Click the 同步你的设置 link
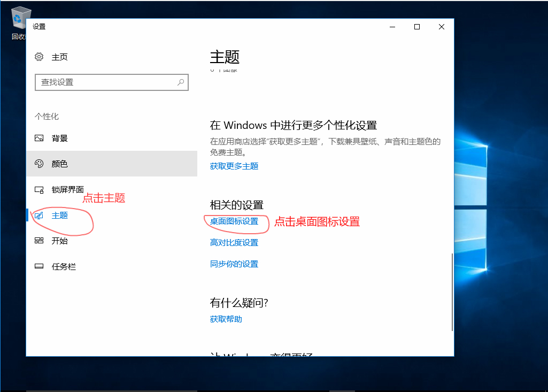Image resolution: width=548 pixels, height=392 pixels. 235,264
